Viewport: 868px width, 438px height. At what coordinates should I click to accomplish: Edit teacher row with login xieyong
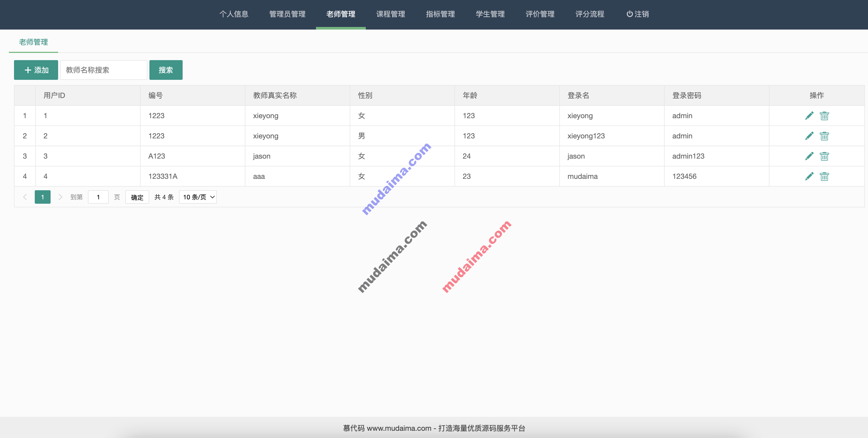(x=809, y=116)
